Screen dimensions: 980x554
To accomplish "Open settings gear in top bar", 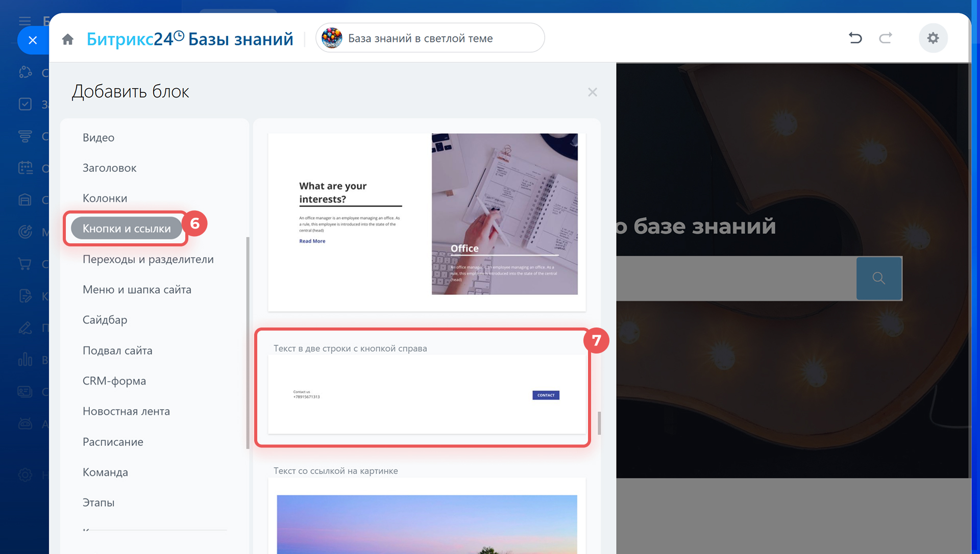I will coord(933,38).
